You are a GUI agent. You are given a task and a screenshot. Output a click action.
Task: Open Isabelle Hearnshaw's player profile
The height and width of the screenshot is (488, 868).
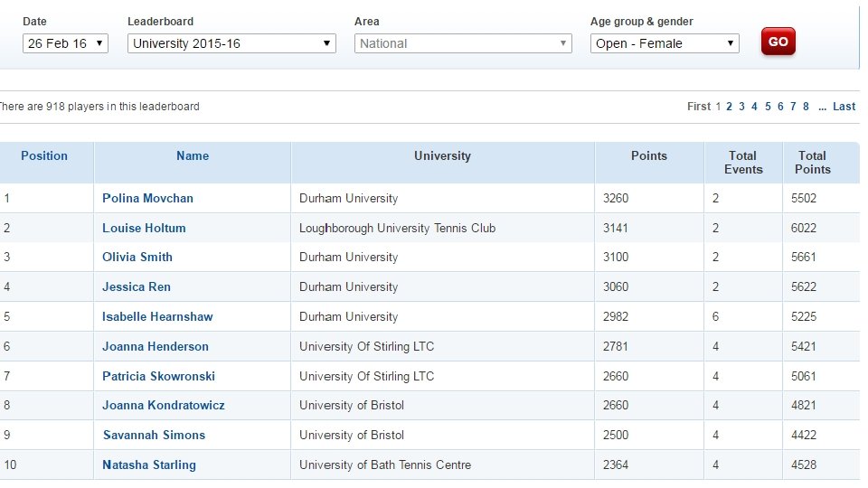point(157,317)
